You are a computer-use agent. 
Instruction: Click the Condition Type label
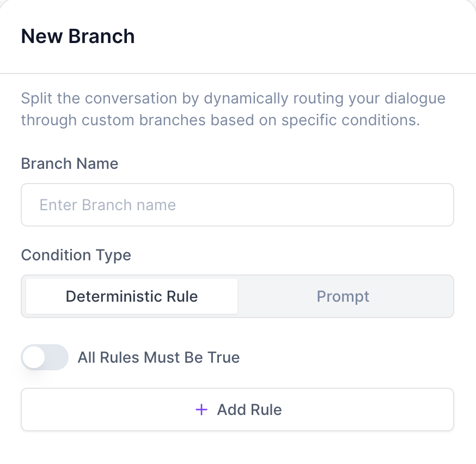(x=76, y=255)
